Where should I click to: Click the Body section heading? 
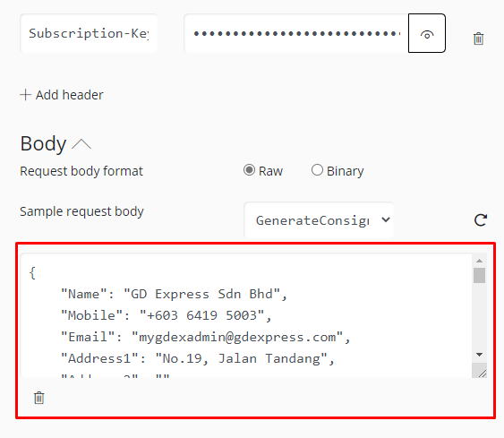[43, 143]
